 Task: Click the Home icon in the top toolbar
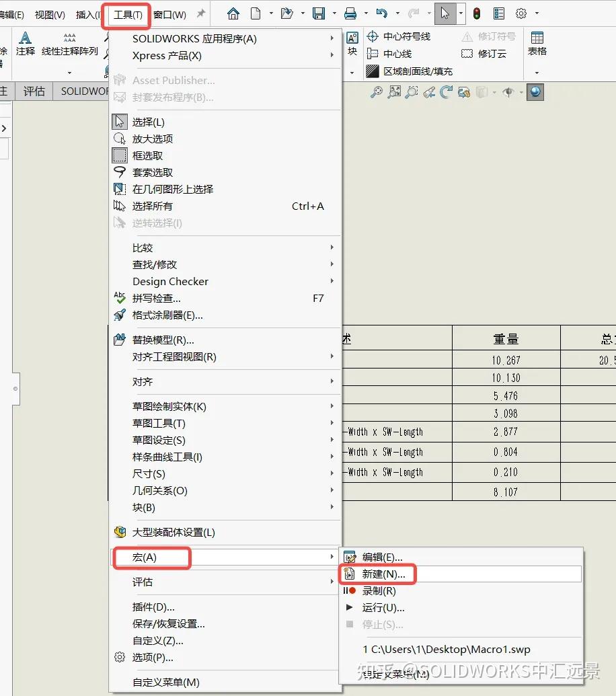pos(233,13)
